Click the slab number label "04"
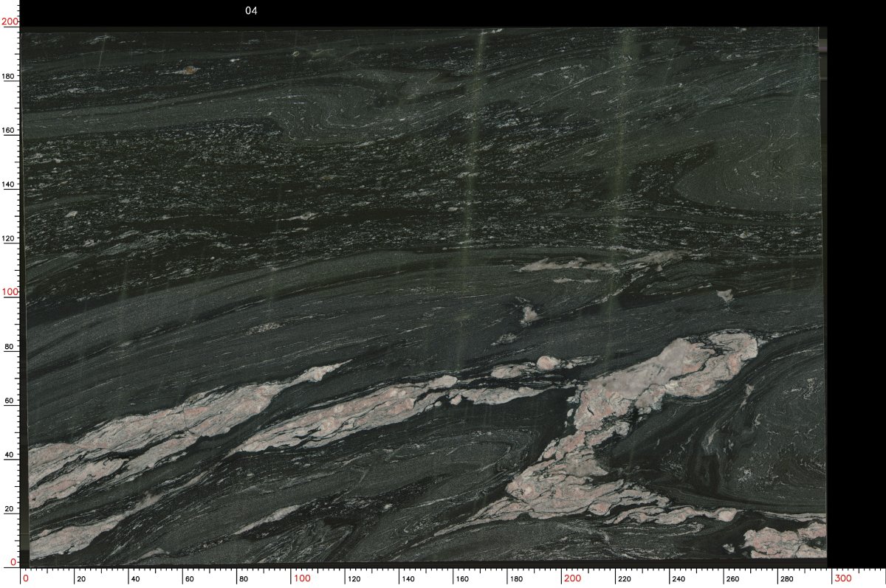The height and width of the screenshot is (588, 886). click(x=251, y=11)
